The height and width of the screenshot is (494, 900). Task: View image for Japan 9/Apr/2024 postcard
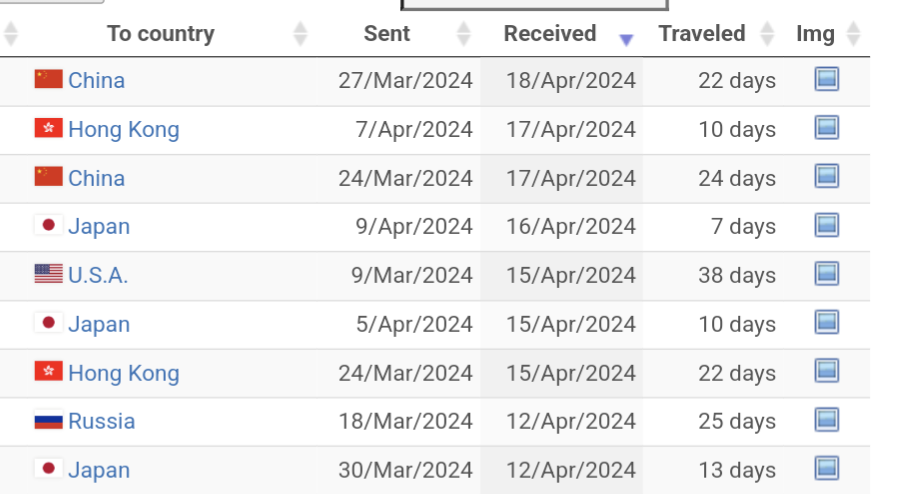[826, 225]
